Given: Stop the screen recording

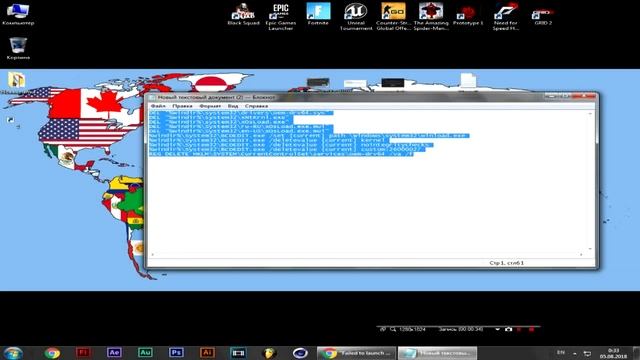Looking at the screenshot, I should click(531, 329).
